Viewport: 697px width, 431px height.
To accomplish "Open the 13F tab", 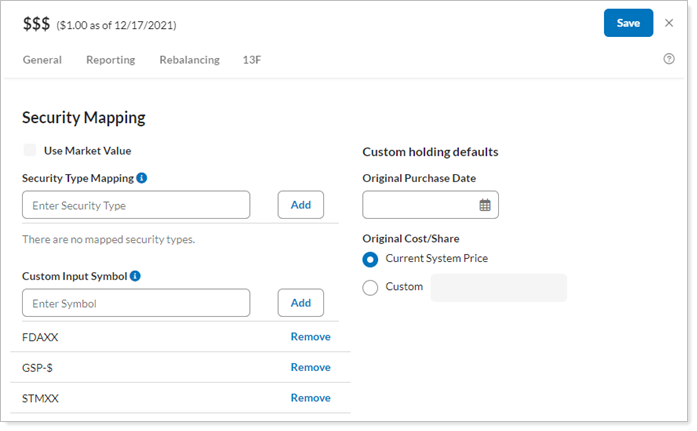I will click(253, 60).
